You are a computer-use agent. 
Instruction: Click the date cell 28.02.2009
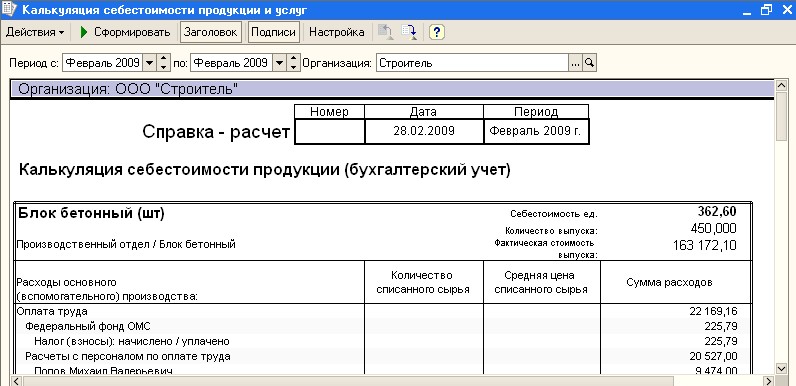pos(424,131)
